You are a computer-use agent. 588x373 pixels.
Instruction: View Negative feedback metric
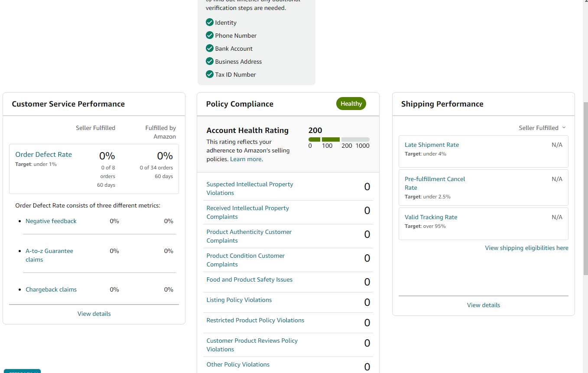point(51,221)
